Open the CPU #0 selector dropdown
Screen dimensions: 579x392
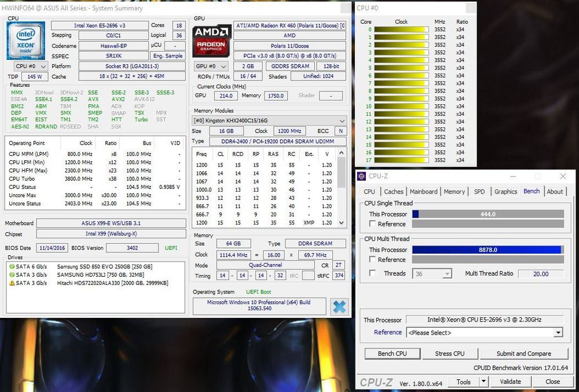[x=31, y=67]
